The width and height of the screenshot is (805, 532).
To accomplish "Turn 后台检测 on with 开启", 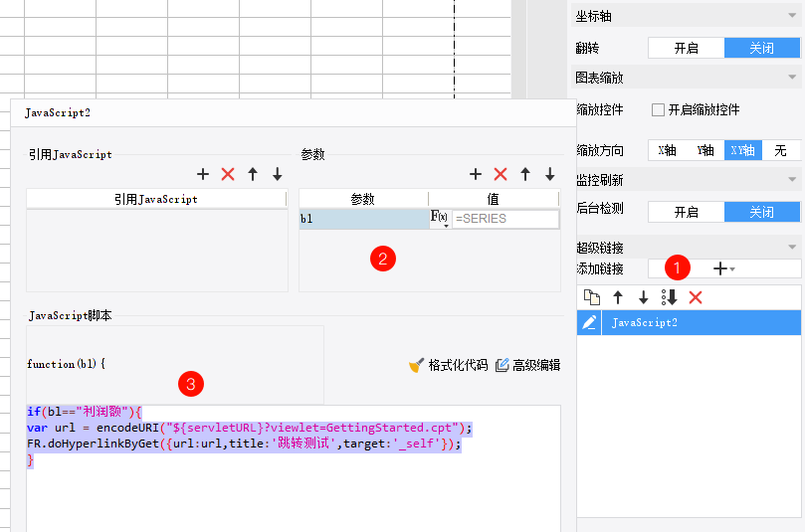I will 687,212.
